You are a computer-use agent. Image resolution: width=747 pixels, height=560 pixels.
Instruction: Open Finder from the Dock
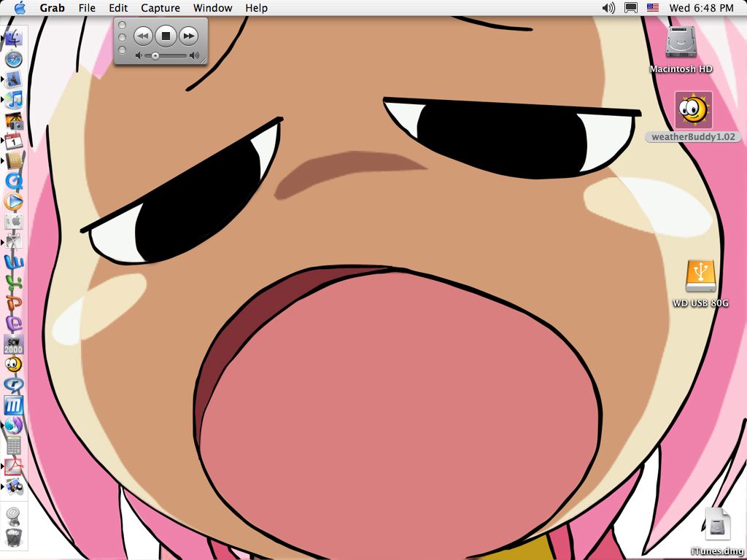(x=13, y=38)
